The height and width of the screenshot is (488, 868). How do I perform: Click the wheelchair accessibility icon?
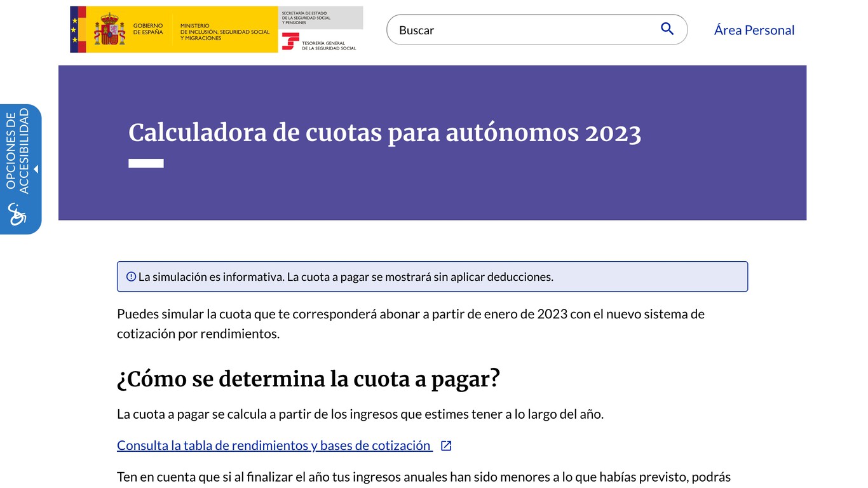click(17, 214)
